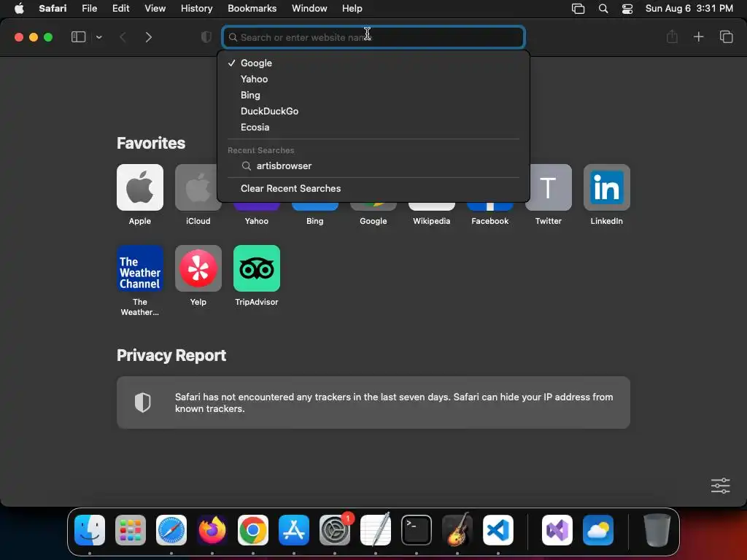
Task: Open TextEdit from the Dock
Action: click(376, 530)
